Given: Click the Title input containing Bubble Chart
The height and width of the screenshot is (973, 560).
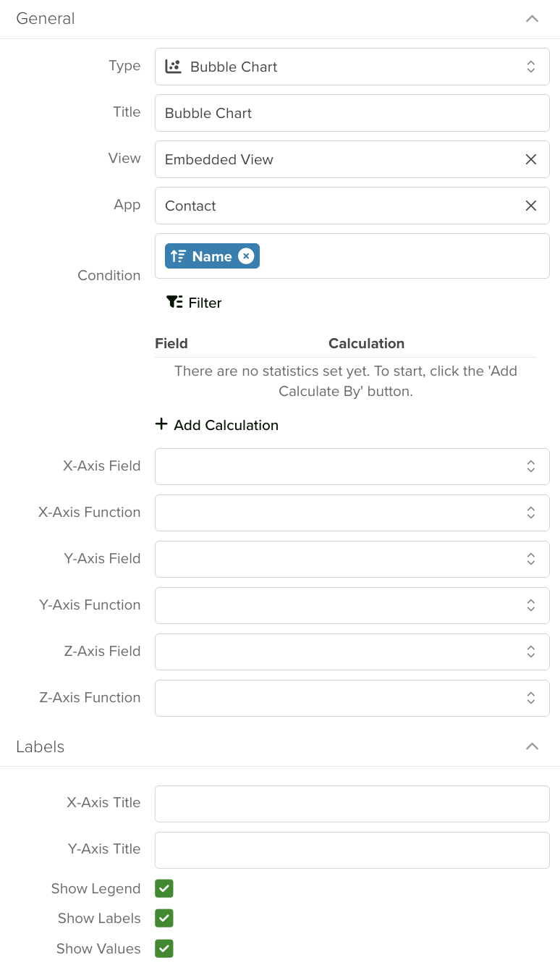Looking at the screenshot, I should 352,113.
